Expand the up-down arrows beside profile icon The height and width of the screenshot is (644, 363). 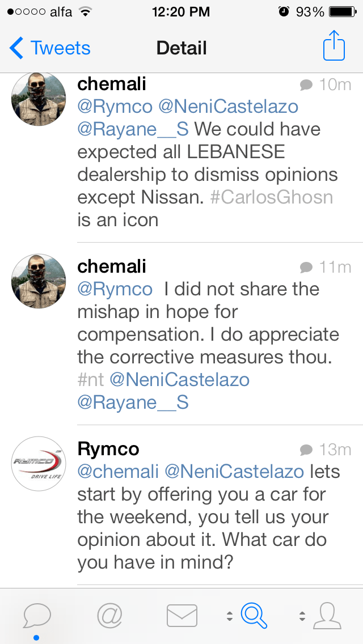(x=302, y=616)
